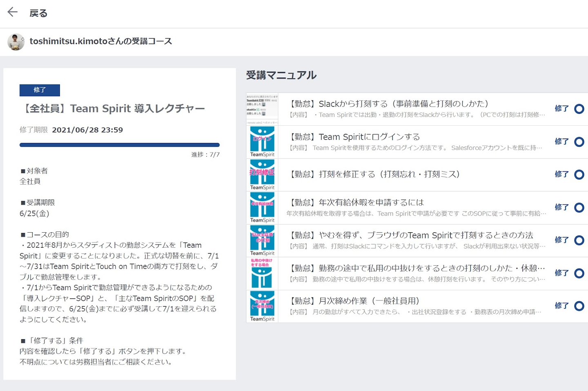Click the 受講マニュアル heading
This screenshot has height=391, width=588.
[x=281, y=75]
